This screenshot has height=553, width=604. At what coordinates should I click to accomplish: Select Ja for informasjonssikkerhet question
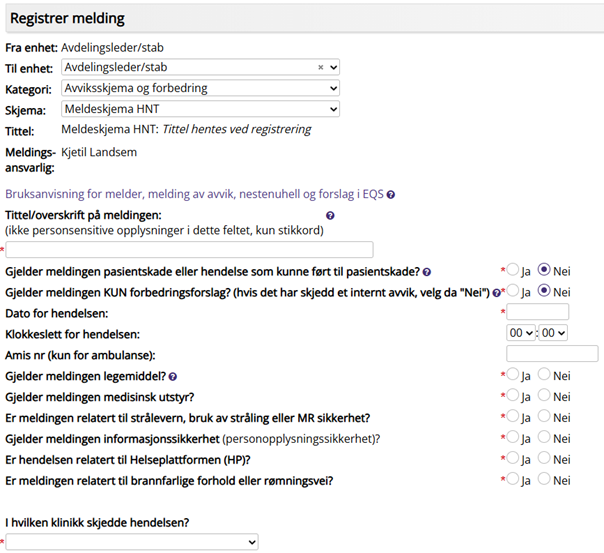[x=512, y=437]
